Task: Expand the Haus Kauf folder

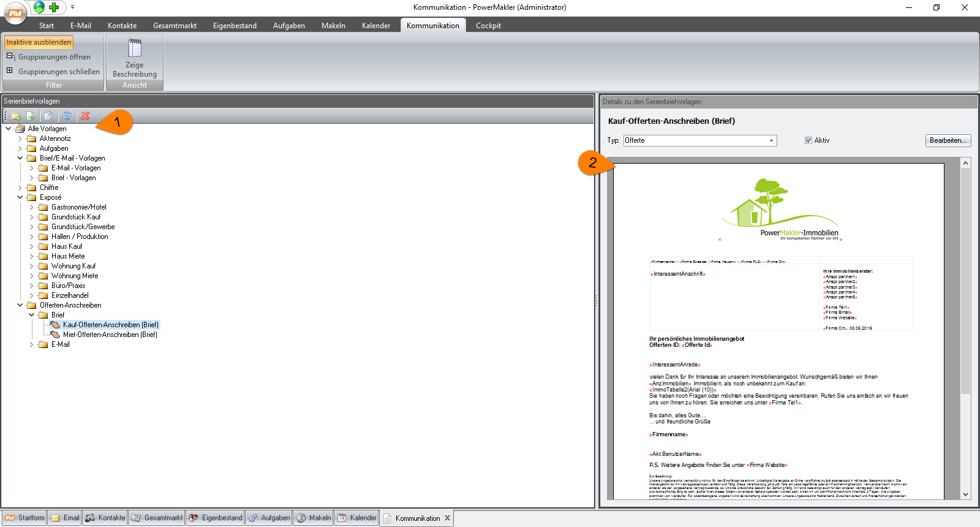Action: point(32,246)
